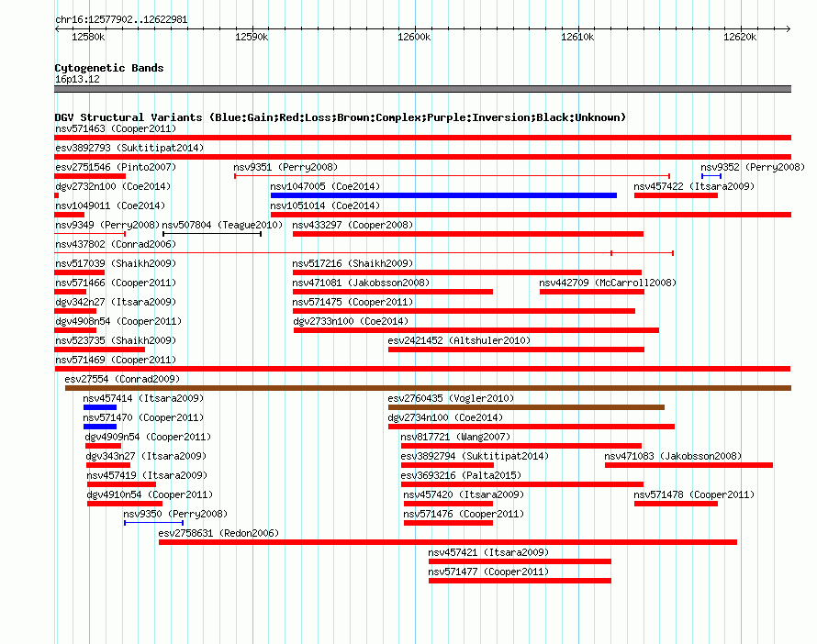
Task: Select nsv571469 (Cooper2011) label
Action: [116, 360]
